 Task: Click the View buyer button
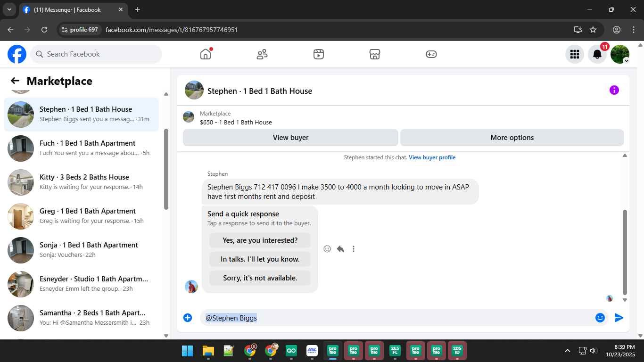click(290, 138)
